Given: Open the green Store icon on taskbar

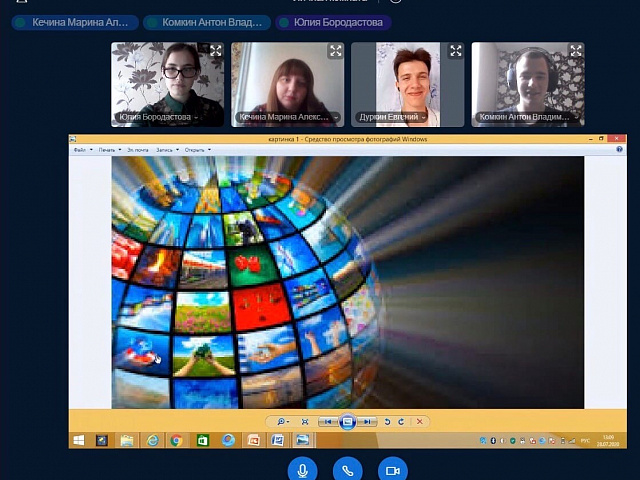Looking at the screenshot, I should pyautogui.click(x=202, y=440).
